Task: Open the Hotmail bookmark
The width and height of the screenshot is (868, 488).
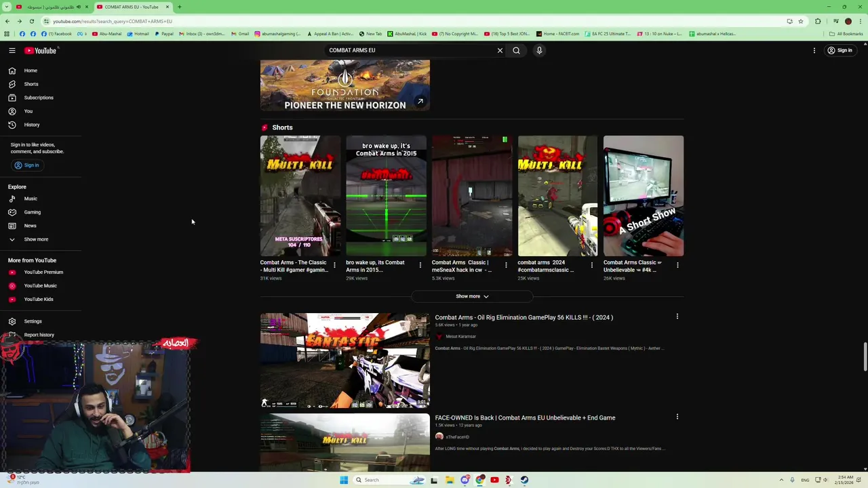Action: tap(138, 34)
